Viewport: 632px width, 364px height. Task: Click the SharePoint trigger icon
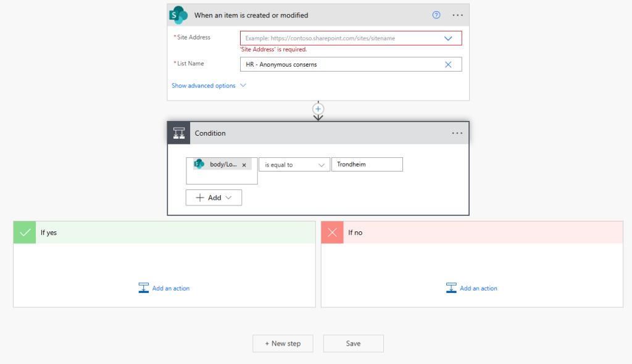[x=179, y=15]
